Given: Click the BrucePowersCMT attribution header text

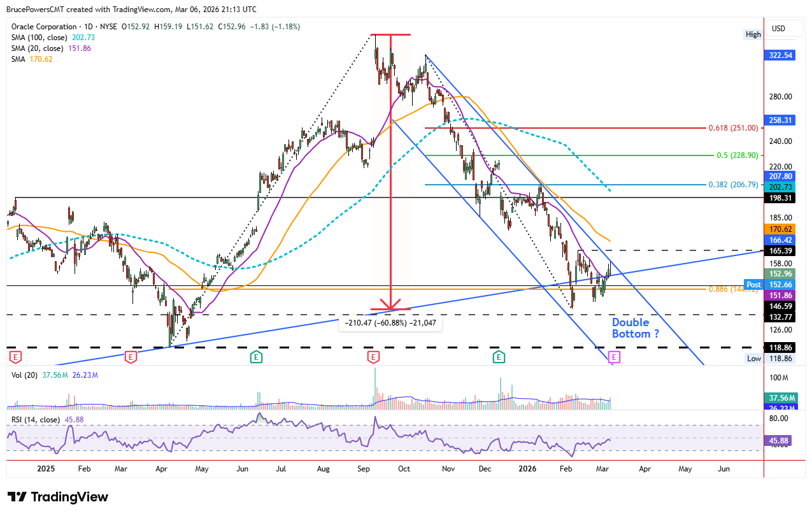Looking at the screenshot, I should pyautogui.click(x=131, y=9).
